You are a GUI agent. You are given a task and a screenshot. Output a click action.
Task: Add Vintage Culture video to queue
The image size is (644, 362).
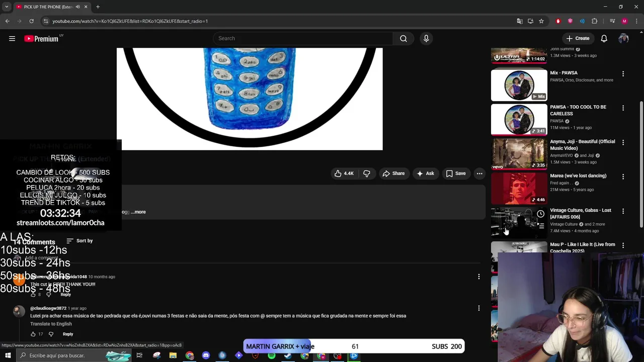click(540, 226)
